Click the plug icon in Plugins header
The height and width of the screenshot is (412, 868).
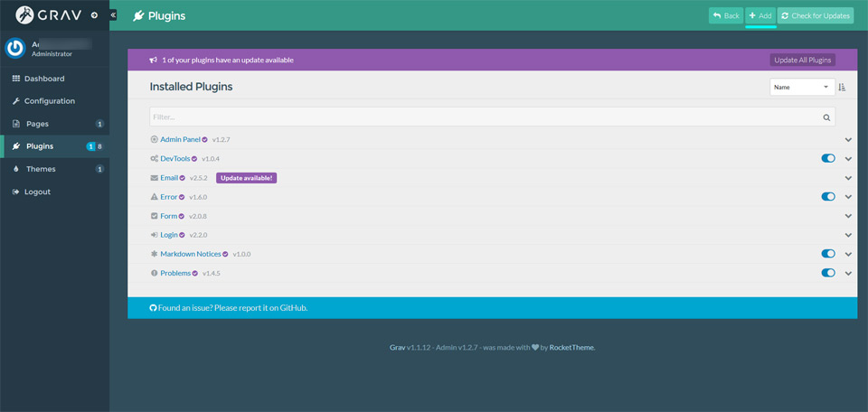(x=138, y=16)
